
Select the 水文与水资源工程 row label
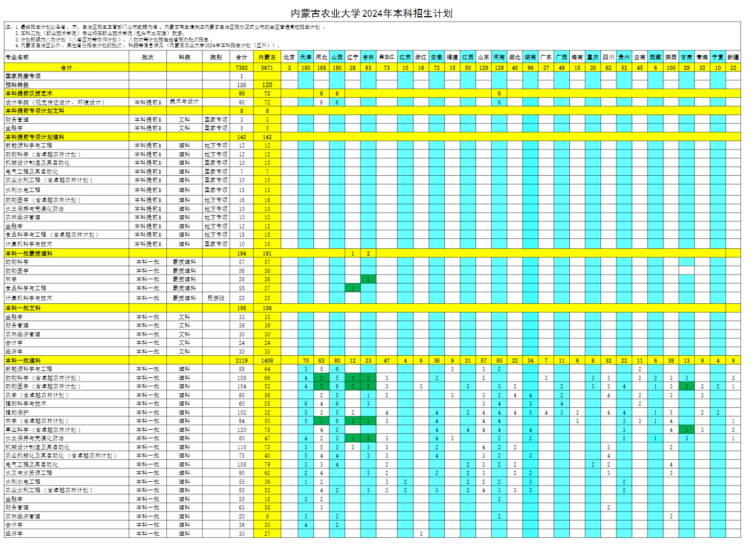click(x=29, y=473)
